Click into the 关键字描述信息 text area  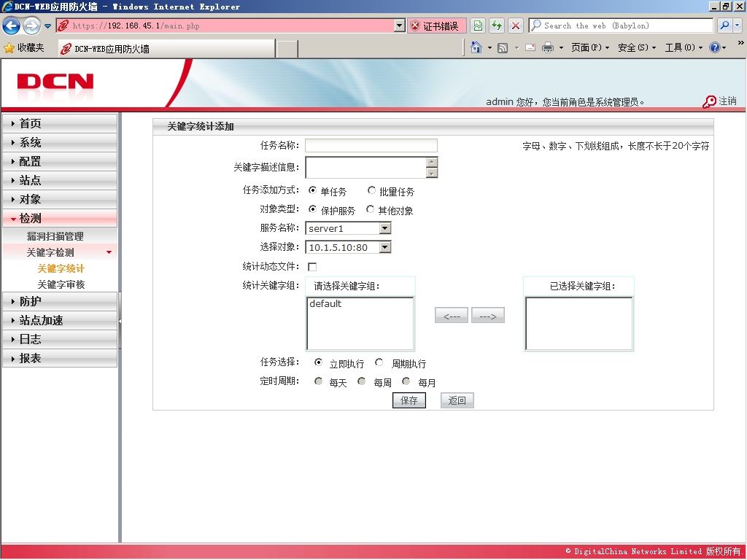click(365, 167)
